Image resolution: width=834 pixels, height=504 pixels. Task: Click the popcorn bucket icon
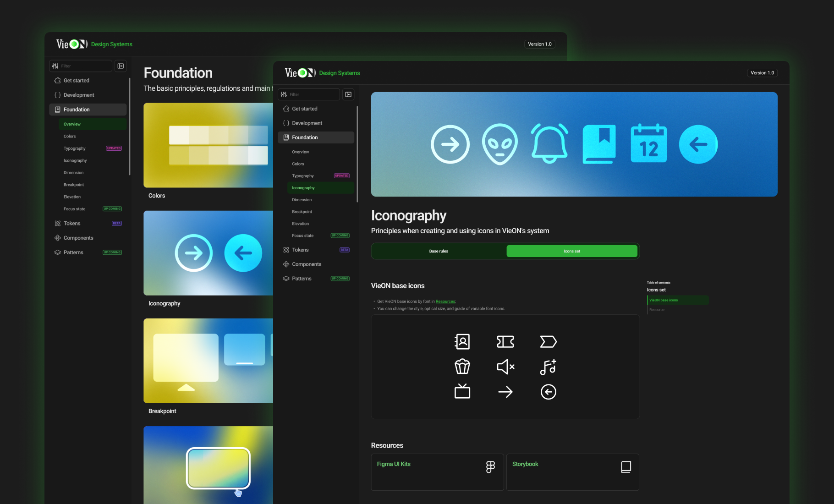(462, 367)
